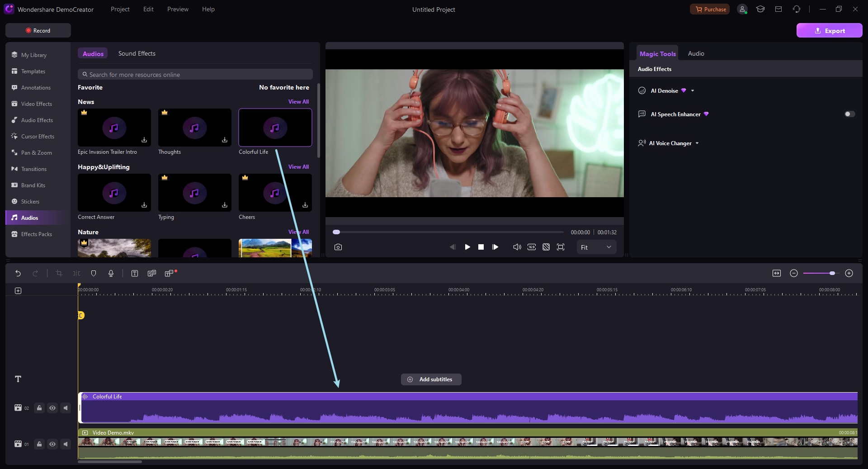
Task: Step to the previous frame
Action: pos(452,247)
